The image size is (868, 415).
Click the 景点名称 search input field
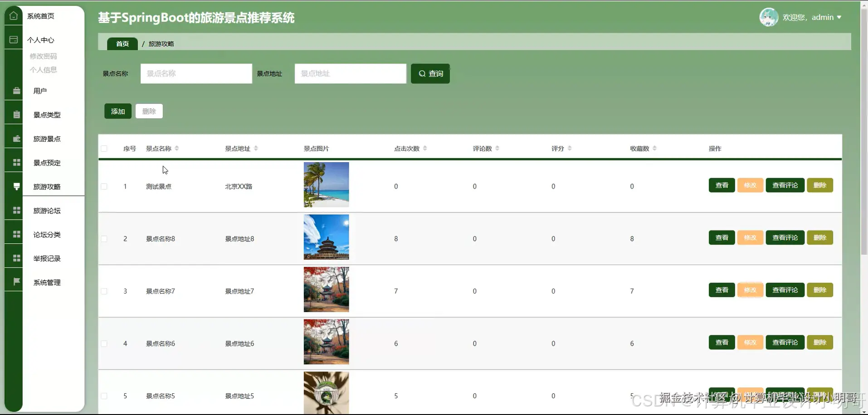pos(196,73)
